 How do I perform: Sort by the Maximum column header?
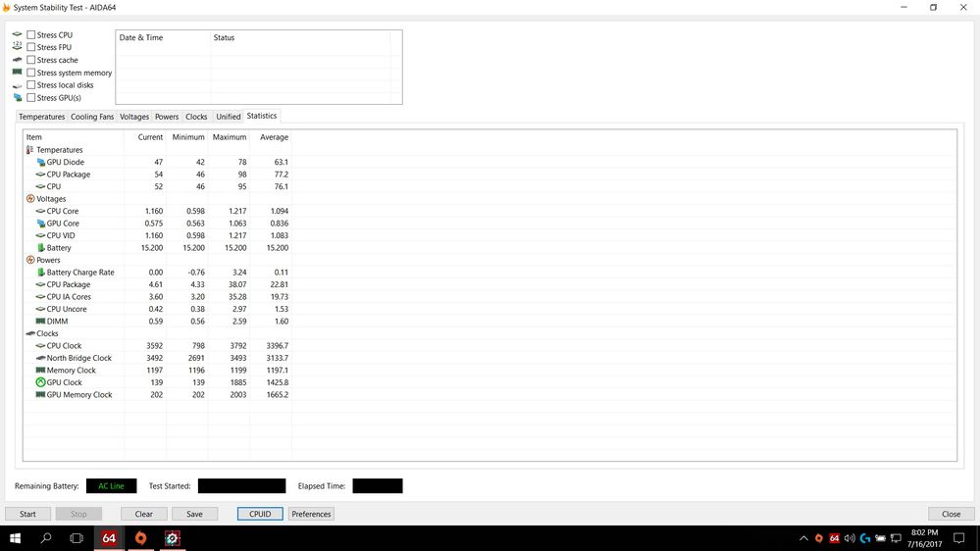pos(230,137)
